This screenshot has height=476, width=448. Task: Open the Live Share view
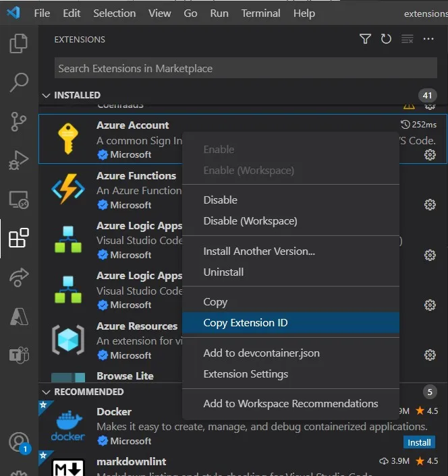(x=18, y=277)
